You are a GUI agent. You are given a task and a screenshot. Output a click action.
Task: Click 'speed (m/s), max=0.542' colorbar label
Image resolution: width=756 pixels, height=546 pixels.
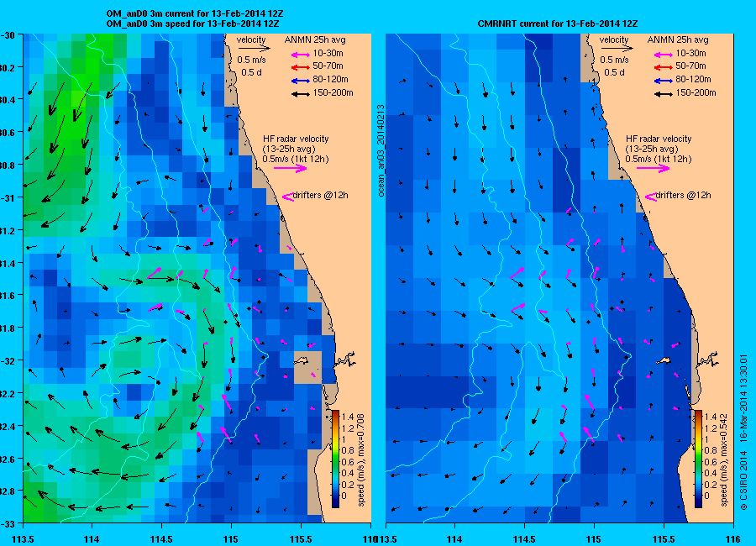(x=724, y=459)
